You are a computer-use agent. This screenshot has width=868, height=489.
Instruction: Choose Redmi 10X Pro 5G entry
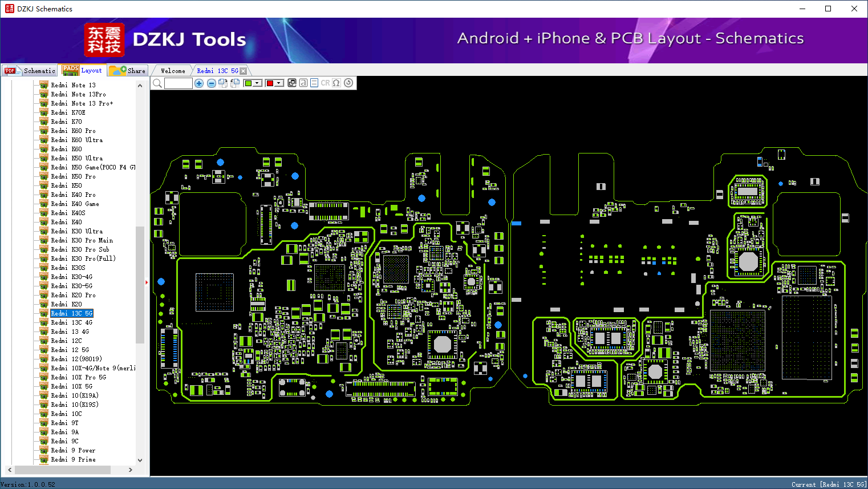78,377
